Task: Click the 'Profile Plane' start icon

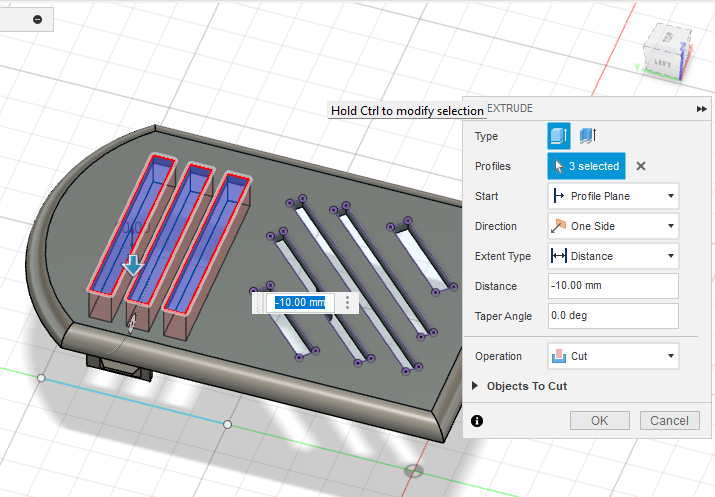Action: tap(559, 196)
